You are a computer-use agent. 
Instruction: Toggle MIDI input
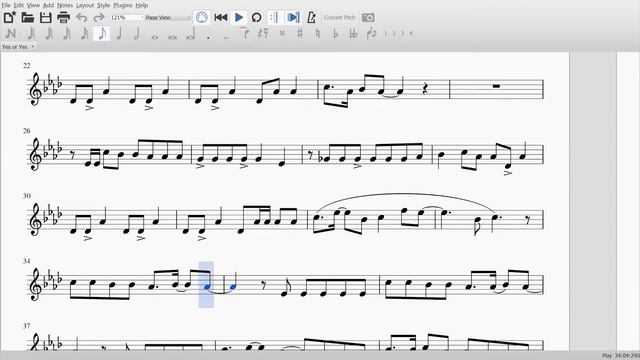(202, 17)
